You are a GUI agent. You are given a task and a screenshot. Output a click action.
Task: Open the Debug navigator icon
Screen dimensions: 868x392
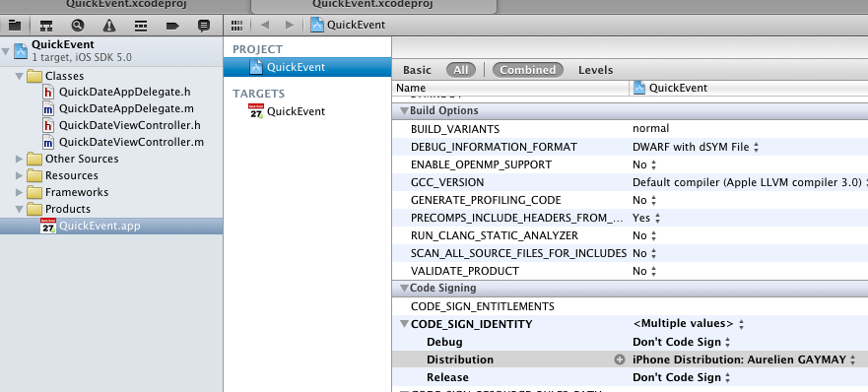pyautogui.click(x=141, y=25)
